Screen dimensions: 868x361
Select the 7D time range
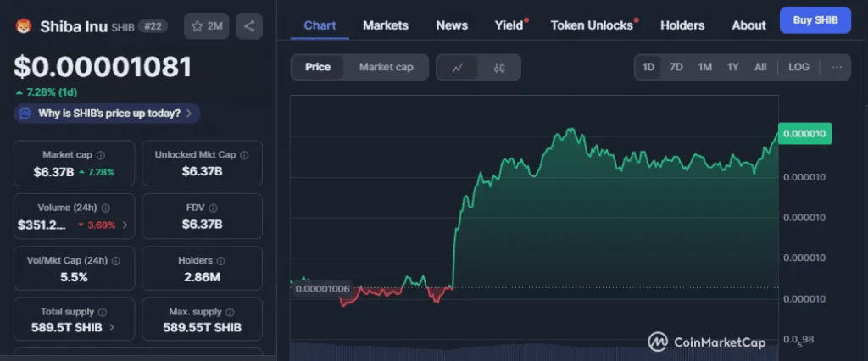pos(676,67)
